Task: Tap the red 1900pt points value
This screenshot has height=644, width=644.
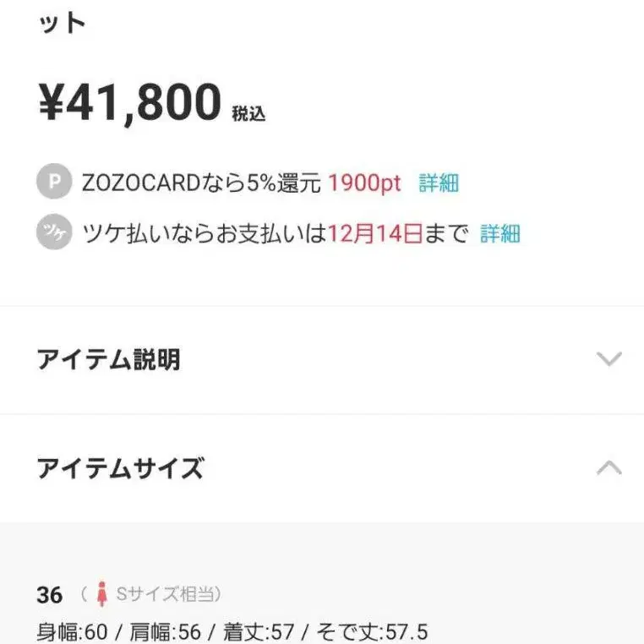Action: [365, 183]
